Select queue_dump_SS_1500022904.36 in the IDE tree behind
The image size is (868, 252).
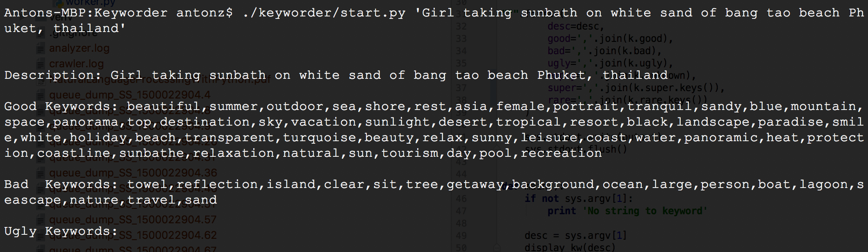tap(133, 173)
